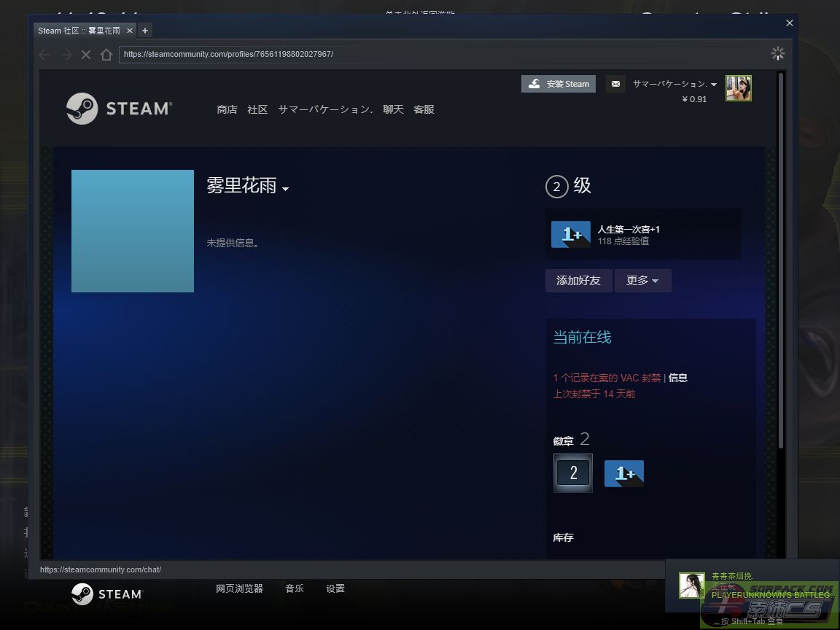Screen dimensions: 840x630
Task: Click the 安装 Steam button
Action: coord(559,84)
